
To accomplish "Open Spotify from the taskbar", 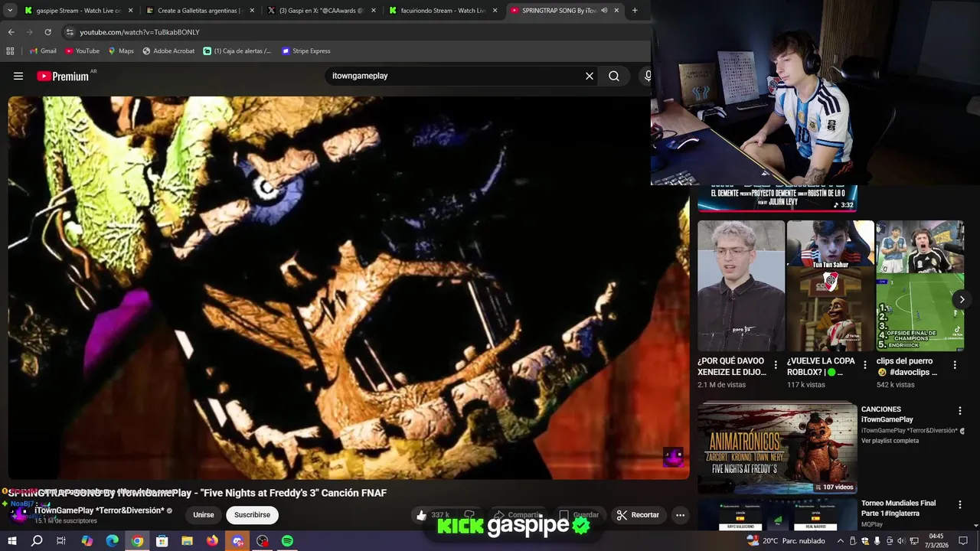I will [287, 541].
